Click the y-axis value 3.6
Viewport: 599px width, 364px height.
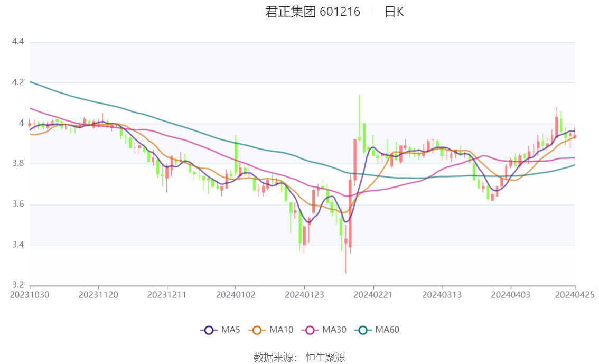coord(18,204)
